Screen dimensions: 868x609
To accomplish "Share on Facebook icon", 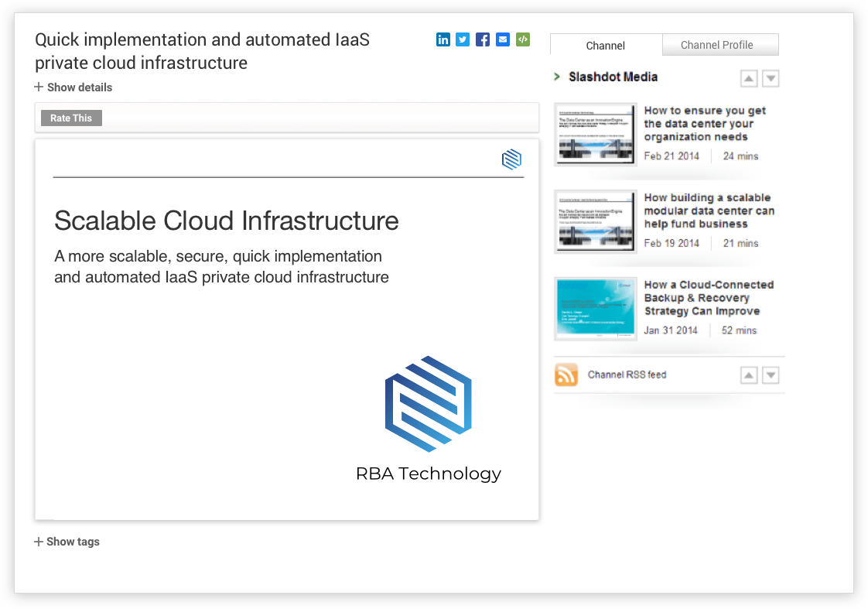I will [x=483, y=39].
